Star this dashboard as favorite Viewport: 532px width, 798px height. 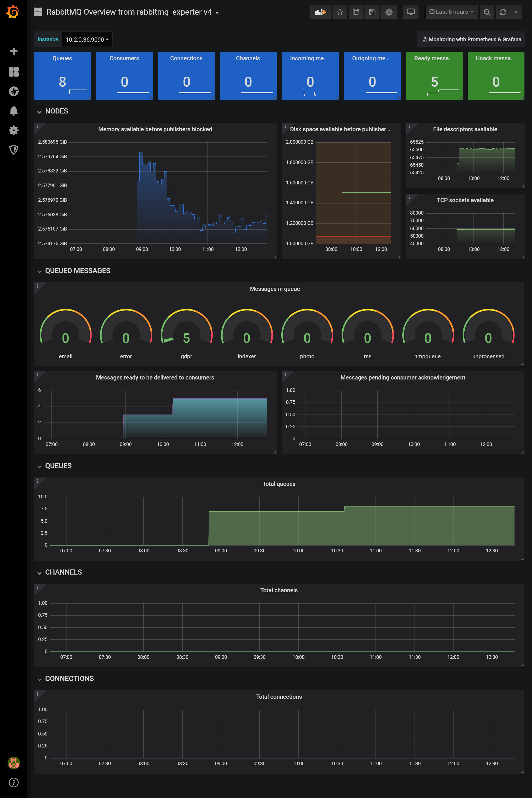tap(340, 12)
